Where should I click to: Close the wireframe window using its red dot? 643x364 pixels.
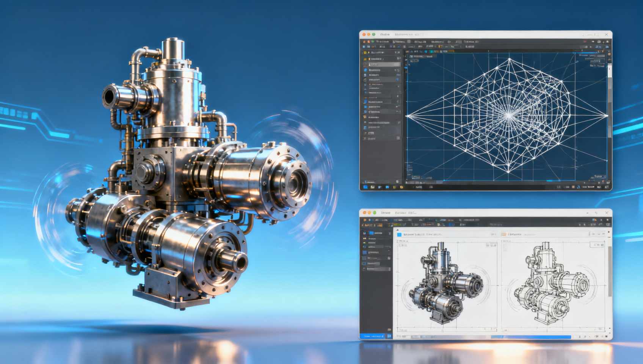tap(364, 35)
